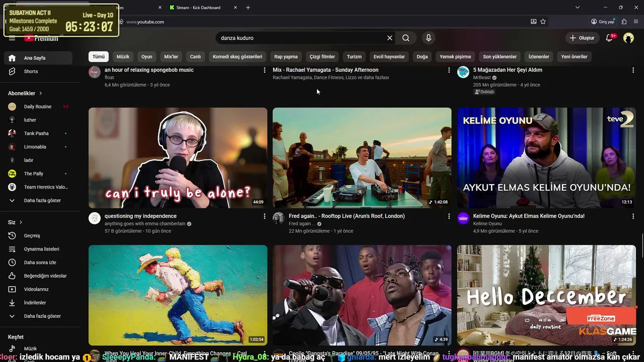The width and height of the screenshot is (644, 362).
Task: Open Videolarınız in the sidebar
Action: pos(38,289)
